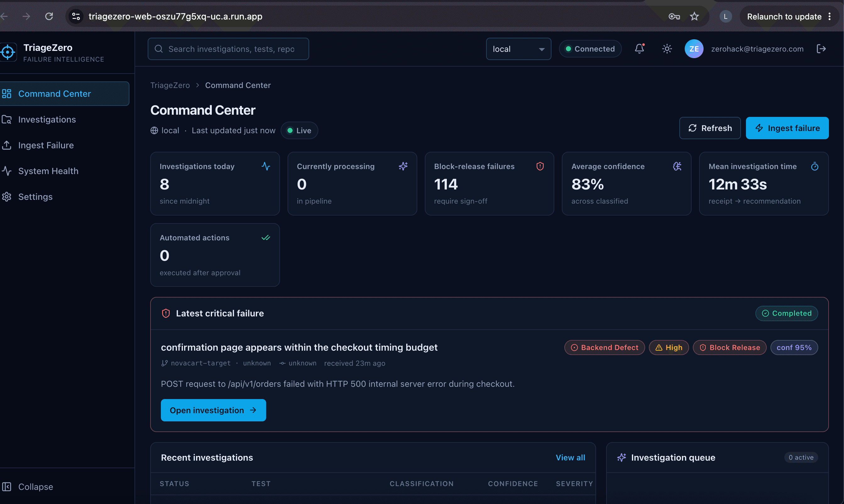Click the Refresh button
The height and width of the screenshot is (504, 844).
[x=710, y=128]
